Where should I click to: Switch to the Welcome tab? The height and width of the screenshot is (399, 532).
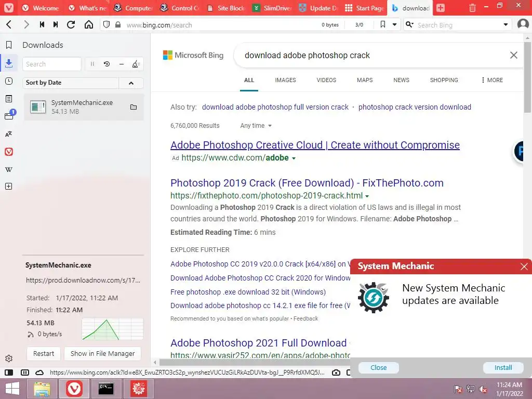40,8
